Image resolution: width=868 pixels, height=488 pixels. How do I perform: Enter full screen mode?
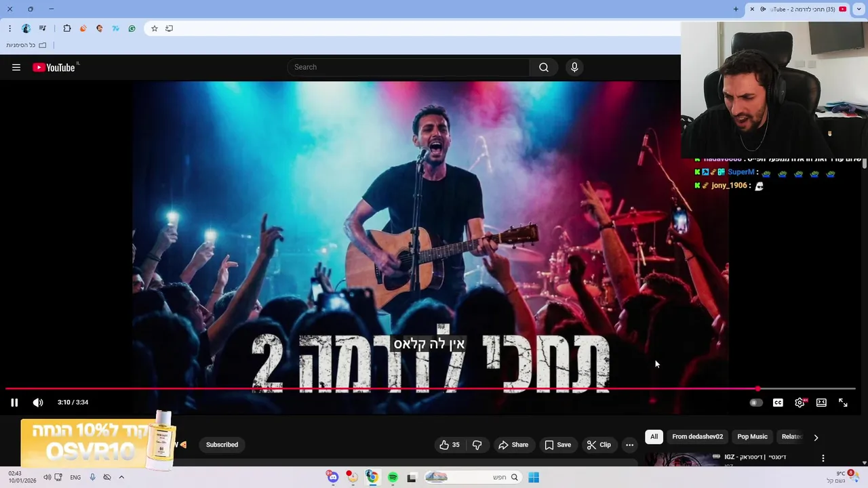(843, 403)
